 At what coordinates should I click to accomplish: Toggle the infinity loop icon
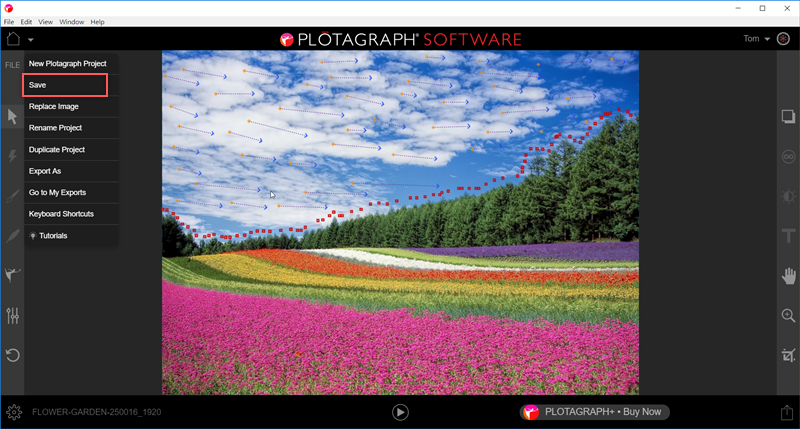click(788, 157)
